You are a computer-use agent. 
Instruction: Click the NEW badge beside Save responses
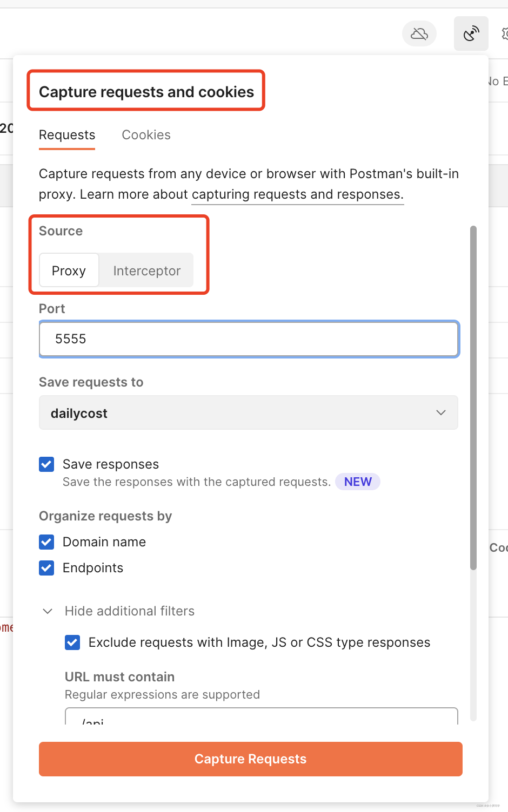[x=358, y=482]
